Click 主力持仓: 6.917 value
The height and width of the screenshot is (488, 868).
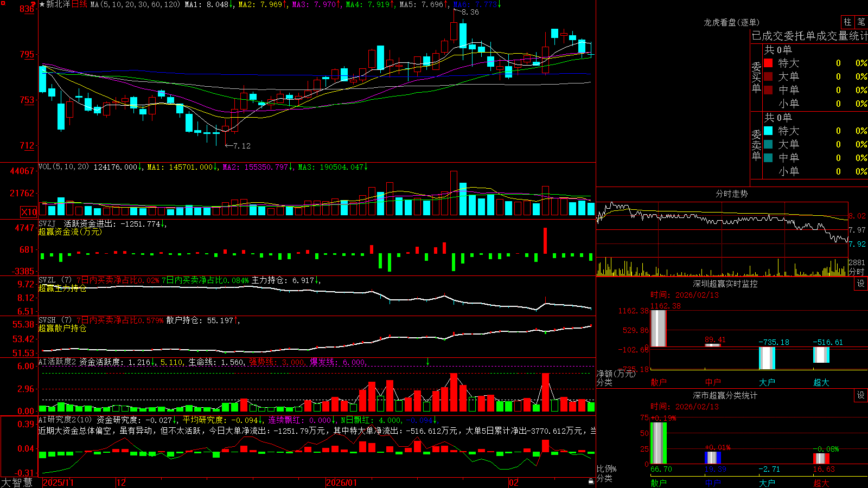(x=286, y=280)
